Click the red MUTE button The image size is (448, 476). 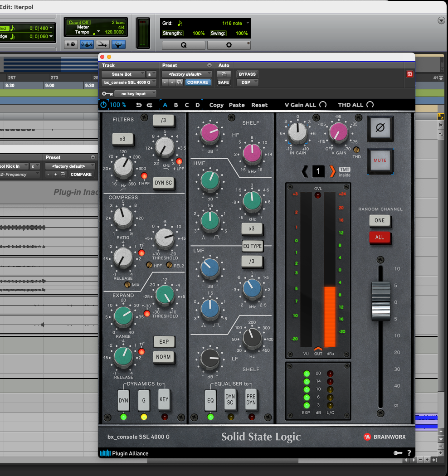coord(380,160)
